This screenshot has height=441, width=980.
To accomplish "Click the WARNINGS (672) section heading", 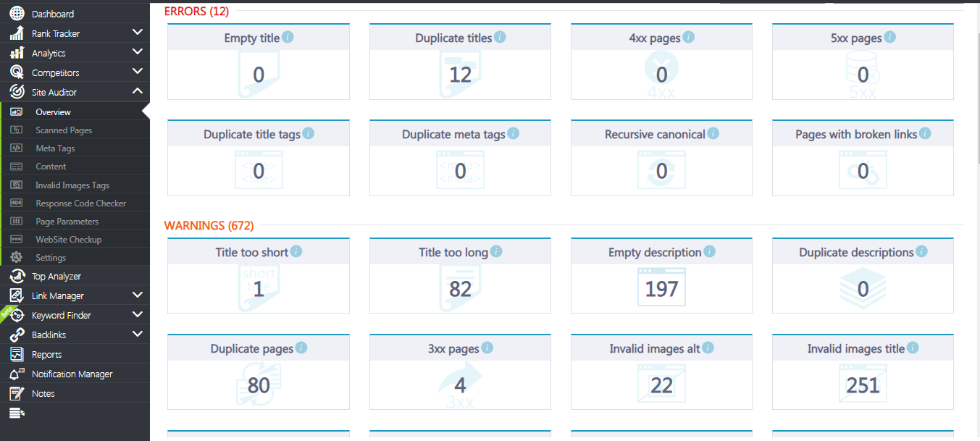I will pyautogui.click(x=209, y=225).
